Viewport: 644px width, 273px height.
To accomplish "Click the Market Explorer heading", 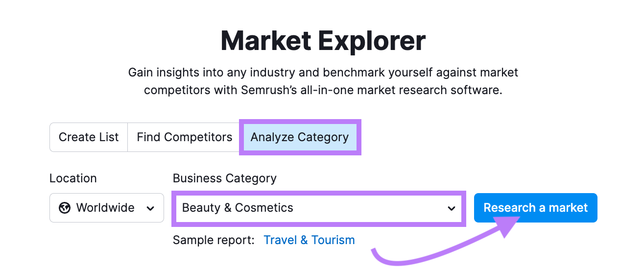I will [323, 41].
